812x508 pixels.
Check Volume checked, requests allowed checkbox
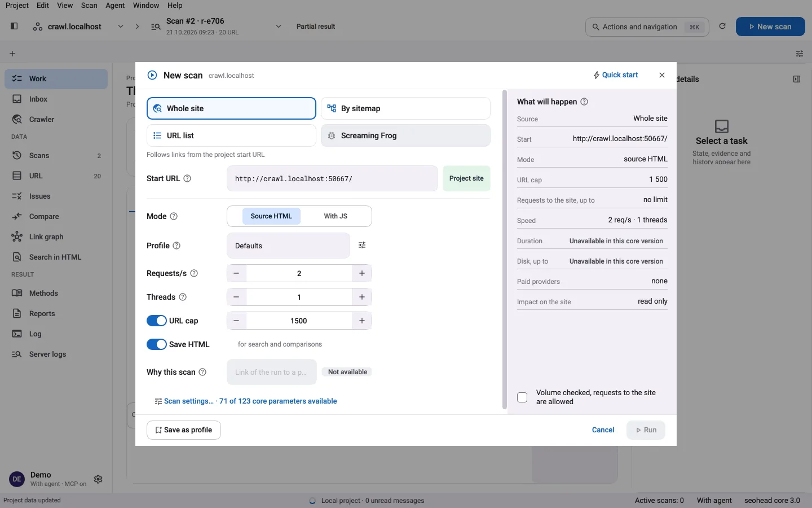(522, 397)
